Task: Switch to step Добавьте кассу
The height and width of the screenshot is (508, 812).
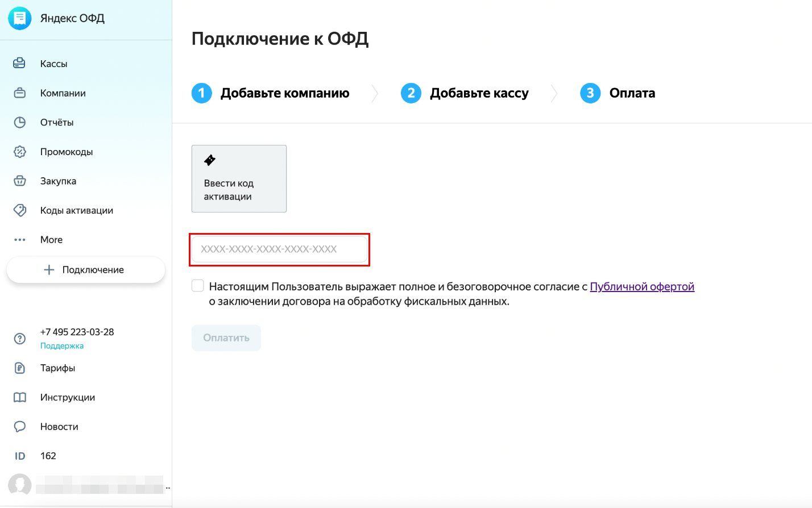Action: tap(465, 93)
